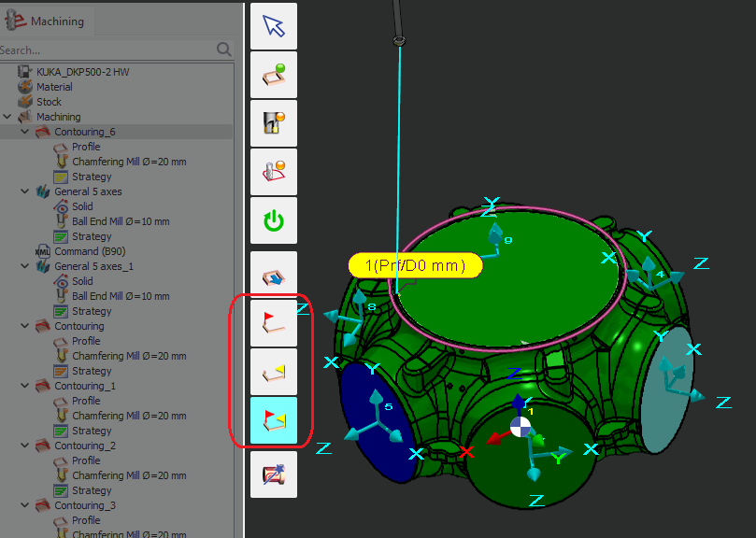
Task: Click the yellow flag end point tool
Action: click(274, 372)
